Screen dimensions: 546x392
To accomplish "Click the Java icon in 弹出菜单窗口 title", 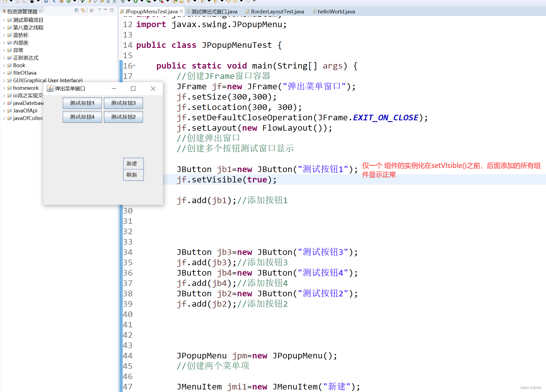I will tap(50, 88).
